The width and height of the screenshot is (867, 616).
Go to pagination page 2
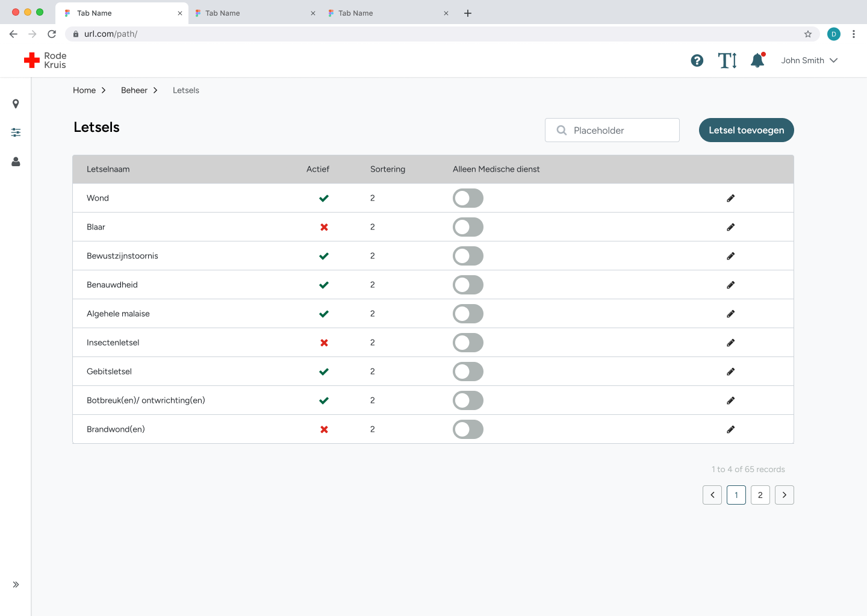(760, 495)
